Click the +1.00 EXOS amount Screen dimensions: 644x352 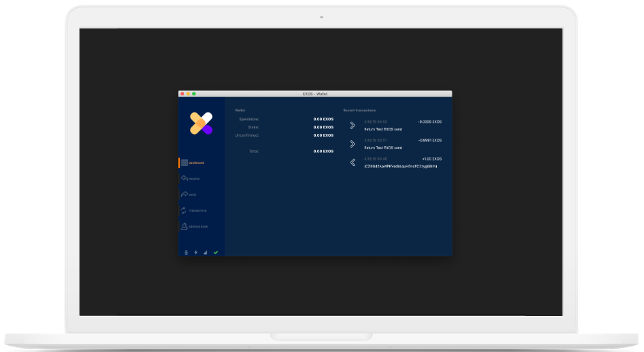431,159
